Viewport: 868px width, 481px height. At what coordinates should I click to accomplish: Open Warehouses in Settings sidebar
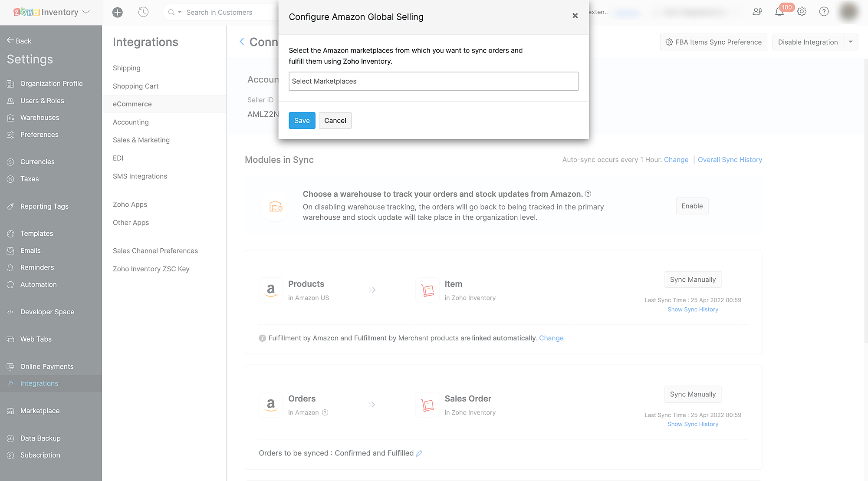(39, 118)
